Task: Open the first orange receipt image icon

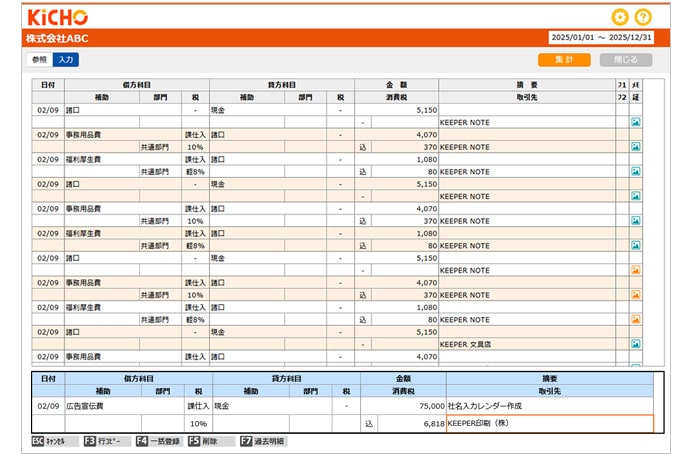Action: (x=635, y=270)
